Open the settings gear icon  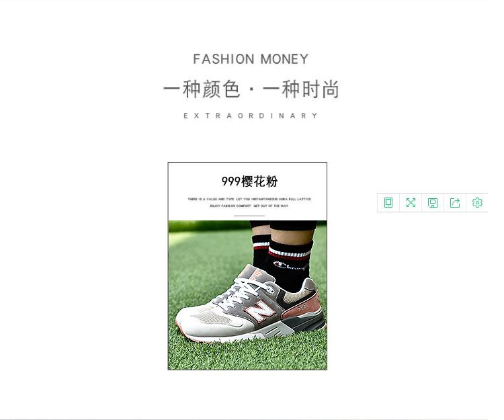(x=477, y=203)
